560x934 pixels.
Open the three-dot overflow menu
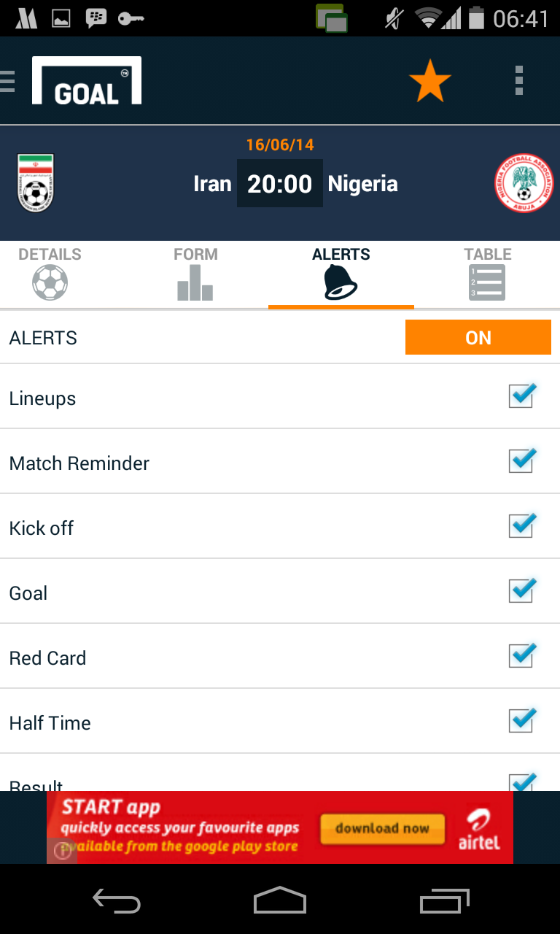click(x=518, y=81)
